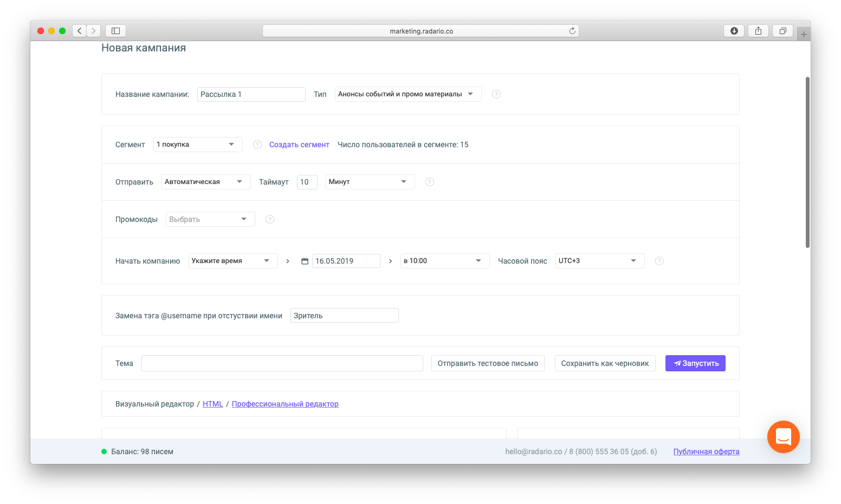Open the campaign type dropdown
This screenshot has height=504, width=841.
point(408,94)
